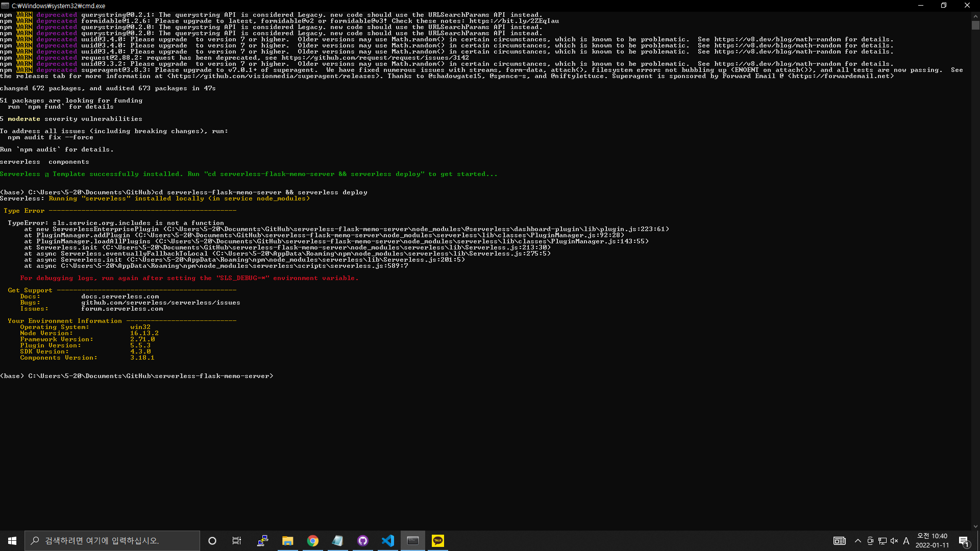Image resolution: width=980 pixels, height=551 pixels.
Task: Click scrollbar down arrow in console
Action: (x=975, y=527)
